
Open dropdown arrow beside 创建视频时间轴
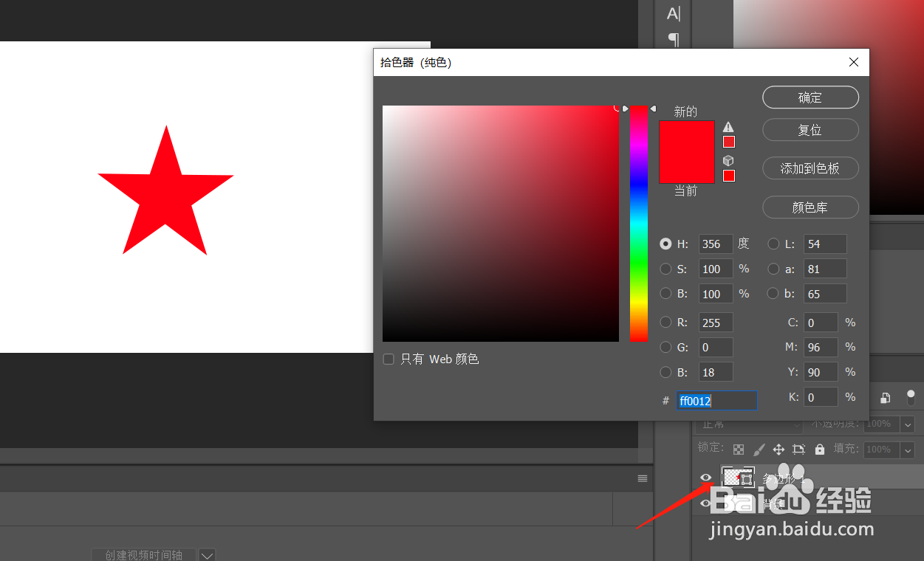207,554
